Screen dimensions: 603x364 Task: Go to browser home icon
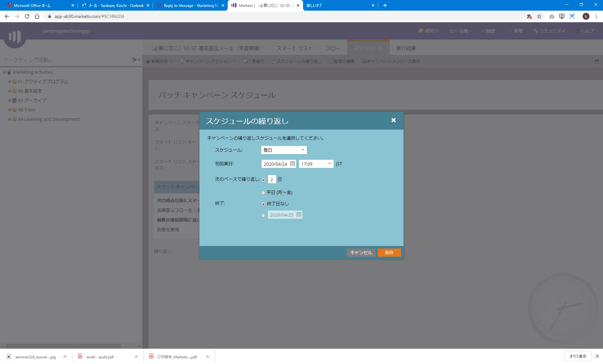click(37, 16)
